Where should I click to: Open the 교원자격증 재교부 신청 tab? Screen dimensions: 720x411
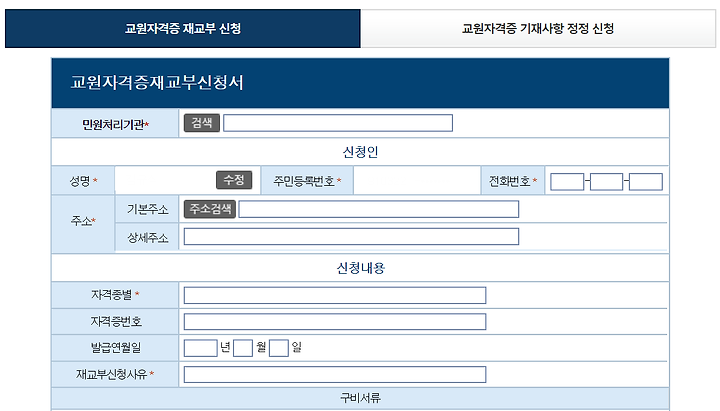tap(183, 28)
